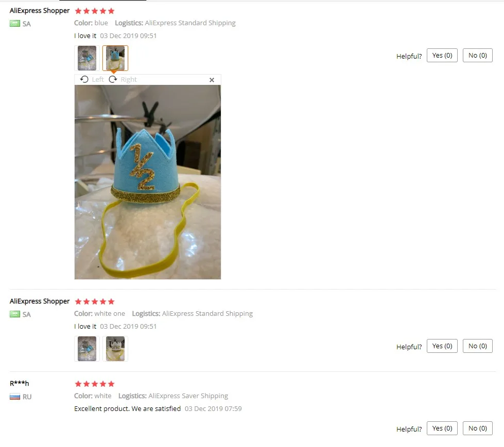Open first thumbnail in blue color review
Screen dimensions: 504x447
pos(87,58)
